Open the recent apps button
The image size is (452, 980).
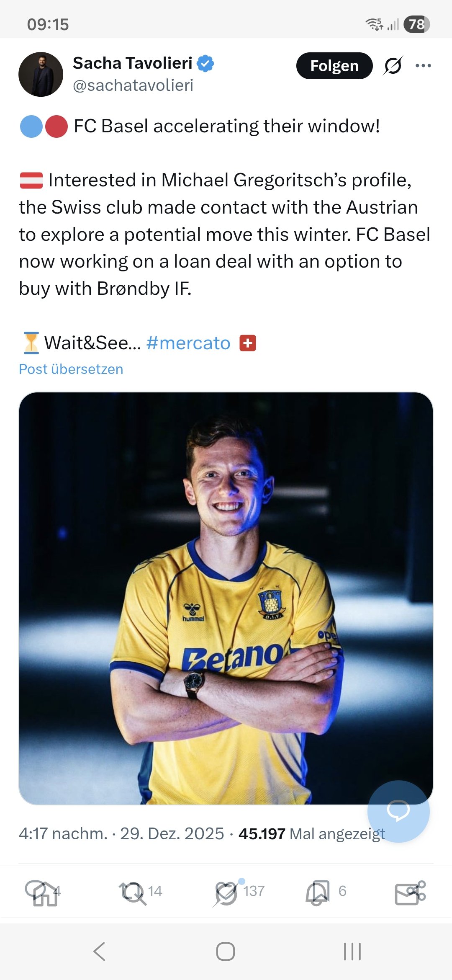(352, 952)
